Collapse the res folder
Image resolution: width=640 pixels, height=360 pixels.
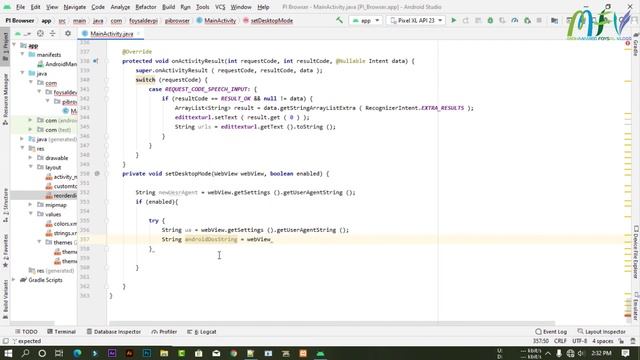(23, 149)
